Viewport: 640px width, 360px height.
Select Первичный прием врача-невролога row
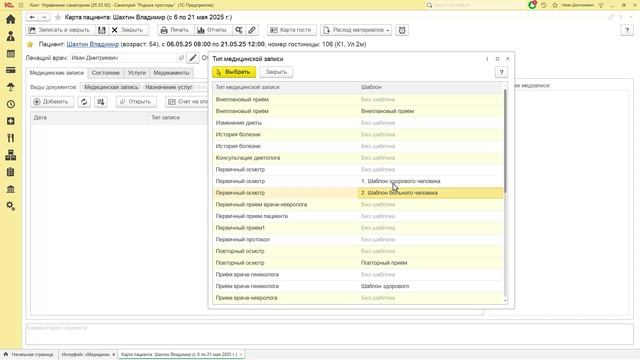[358, 204]
